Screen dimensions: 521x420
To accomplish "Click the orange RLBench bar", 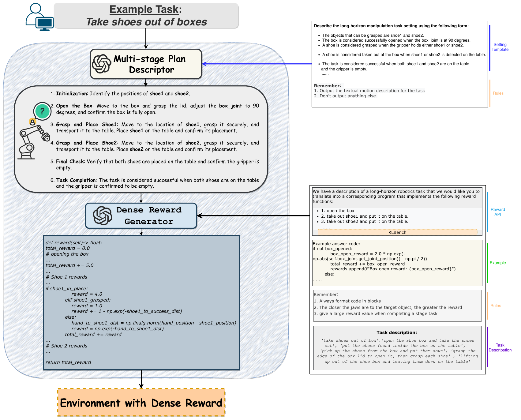I will click(x=397, y=232).
